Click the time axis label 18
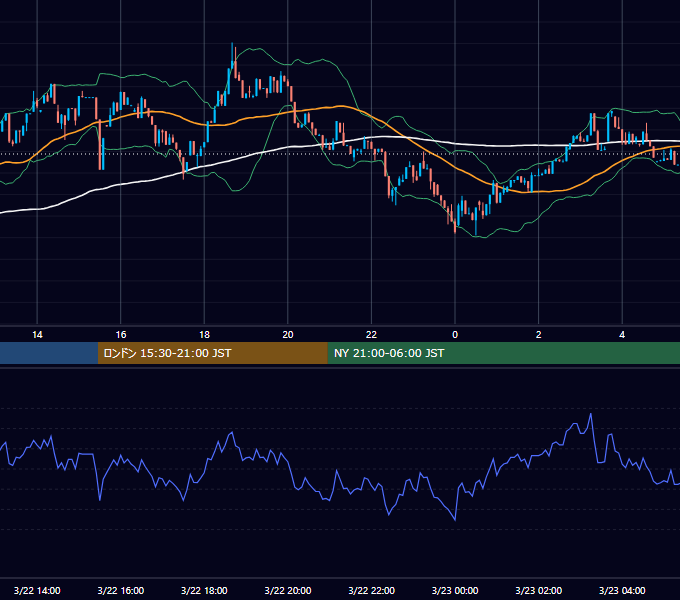The height and width of the screenshot is (600, 680). (204, 335)
